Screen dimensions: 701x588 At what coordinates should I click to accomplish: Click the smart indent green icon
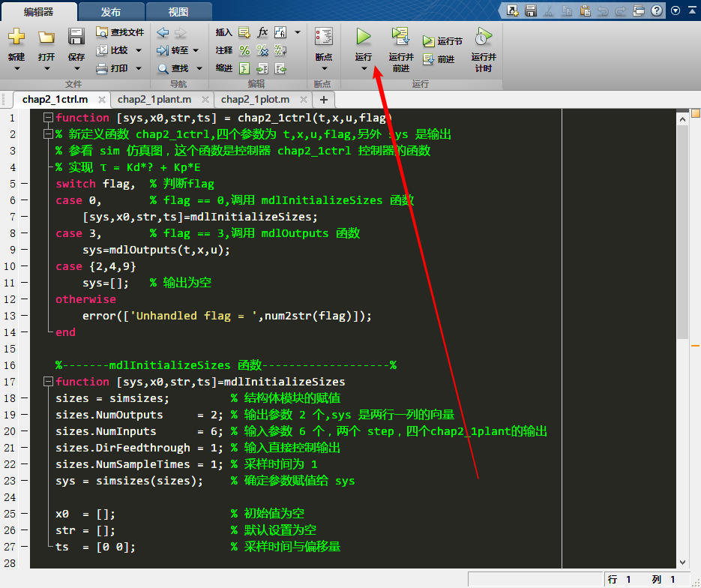pos(244,68)
